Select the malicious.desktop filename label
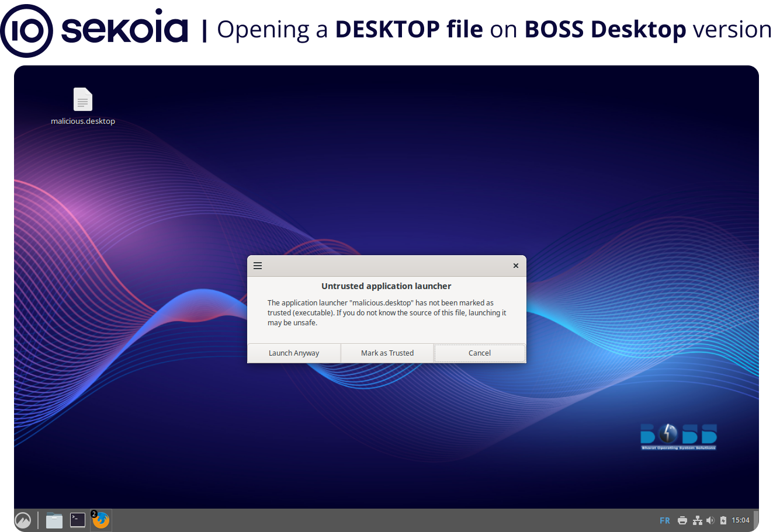773x532 pixels. pyautogui.click(x=83, y=121)
